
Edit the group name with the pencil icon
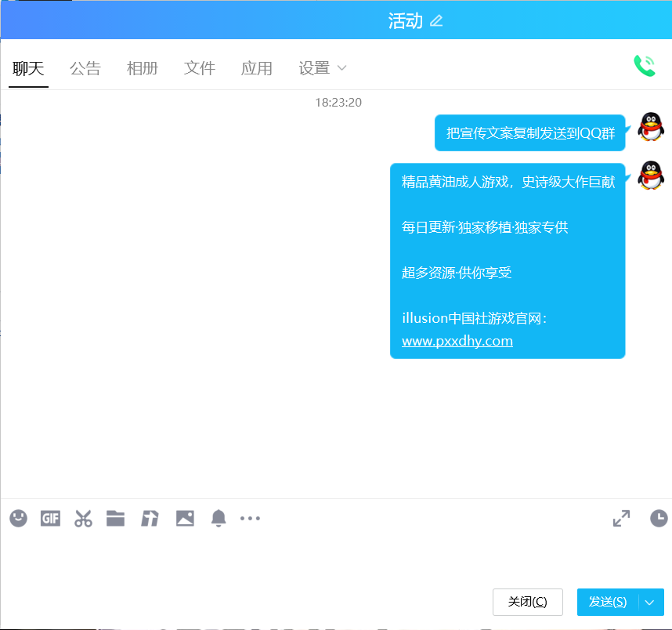(437, 20)
